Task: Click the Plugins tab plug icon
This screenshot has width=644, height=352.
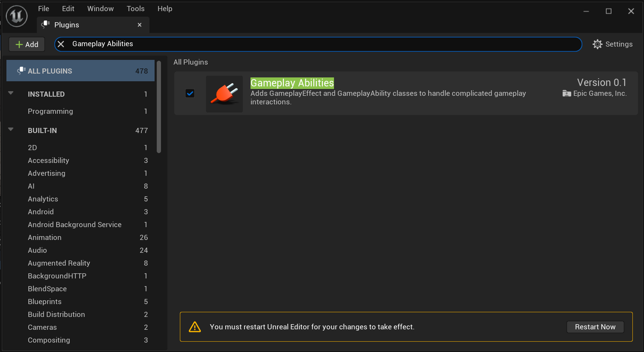Action: pyautogui.click(x=45, y=25)
